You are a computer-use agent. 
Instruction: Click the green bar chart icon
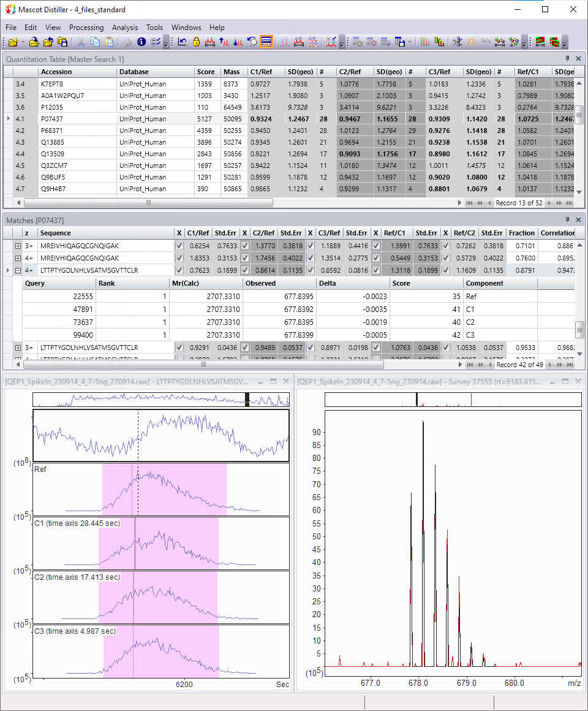point(425,42)
